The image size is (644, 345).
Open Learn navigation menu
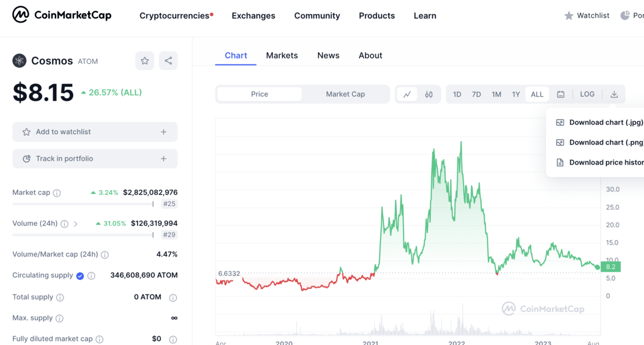[x=425, y=16]
